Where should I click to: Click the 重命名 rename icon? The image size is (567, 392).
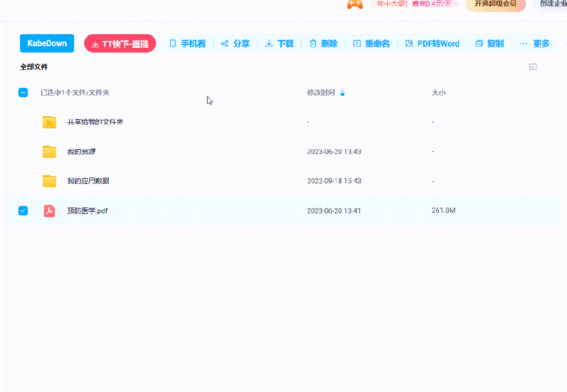click(357, 44)
